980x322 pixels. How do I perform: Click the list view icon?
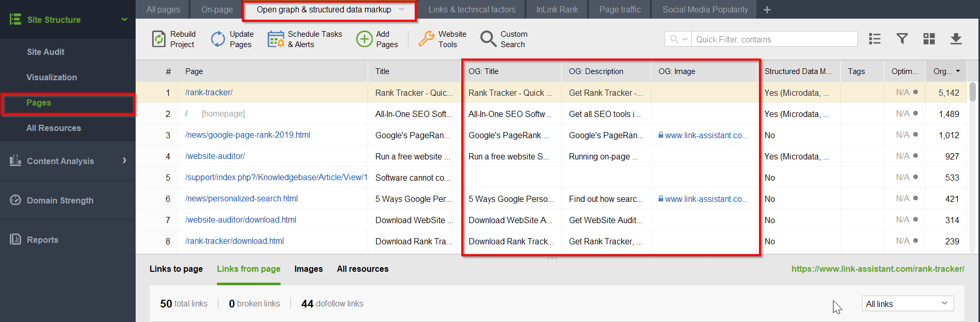875,39
